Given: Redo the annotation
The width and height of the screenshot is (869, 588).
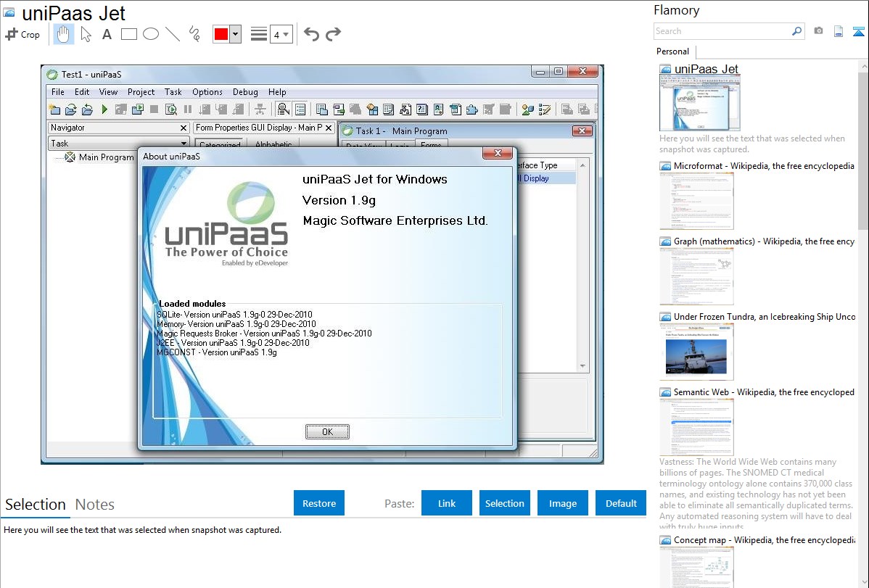Looking at the screenshot, I should [333, 34].
